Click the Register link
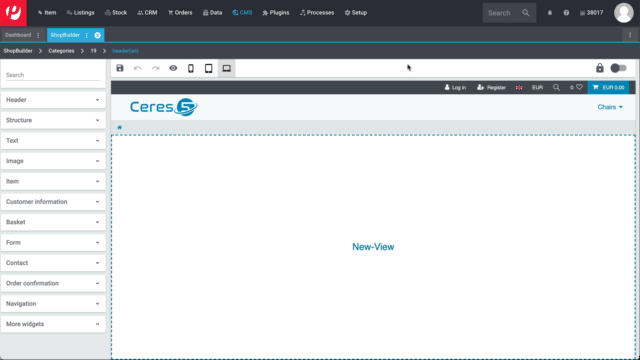 pyautogui.click(x=491, y=87)
